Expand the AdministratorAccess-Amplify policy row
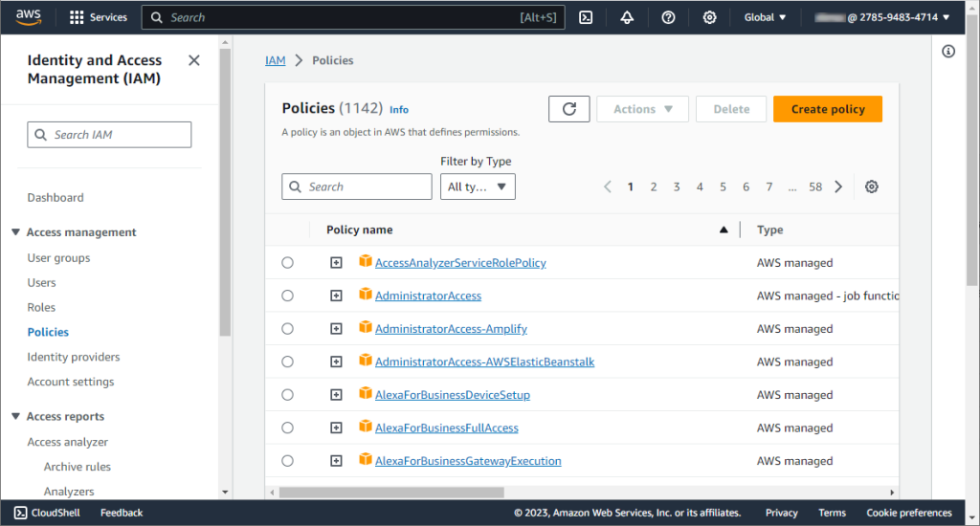980x526 pixels. coord(336,329)
